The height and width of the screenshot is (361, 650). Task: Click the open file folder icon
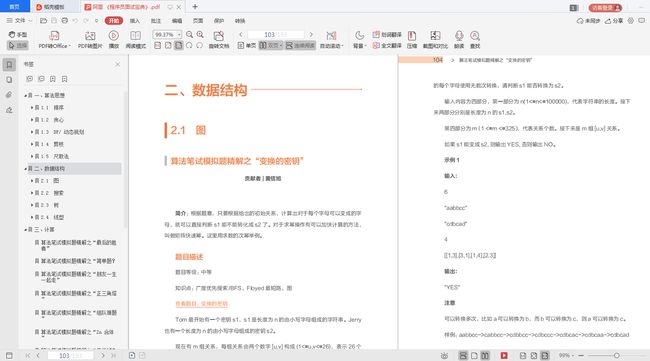point(43,20)
